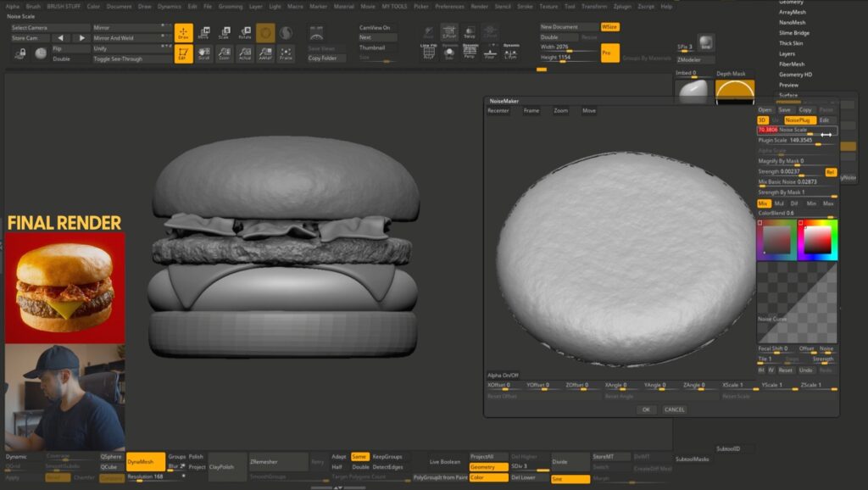Toggle the DynaMesh button
868x490 pixels.
(x=146, y=461)
